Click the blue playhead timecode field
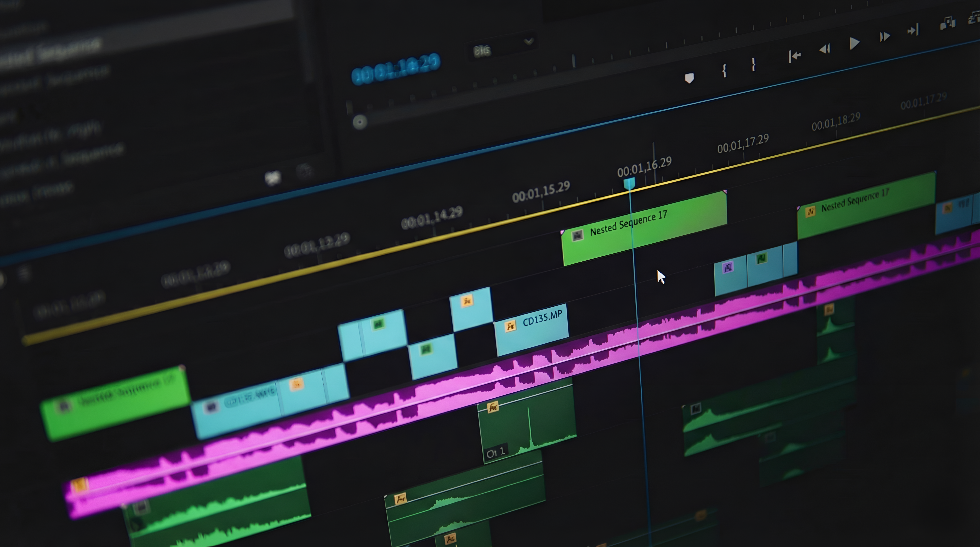Viewport: 980px width, 547px height. pos(396,70)
